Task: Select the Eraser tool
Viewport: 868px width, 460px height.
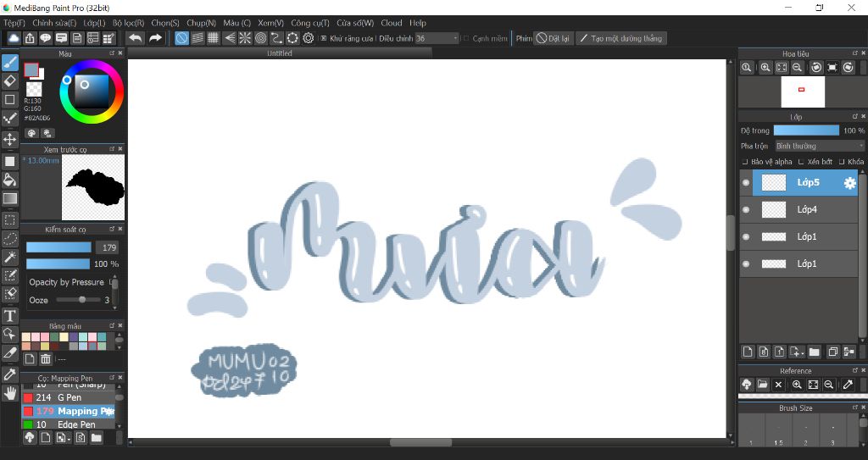Action: [10, 80]
